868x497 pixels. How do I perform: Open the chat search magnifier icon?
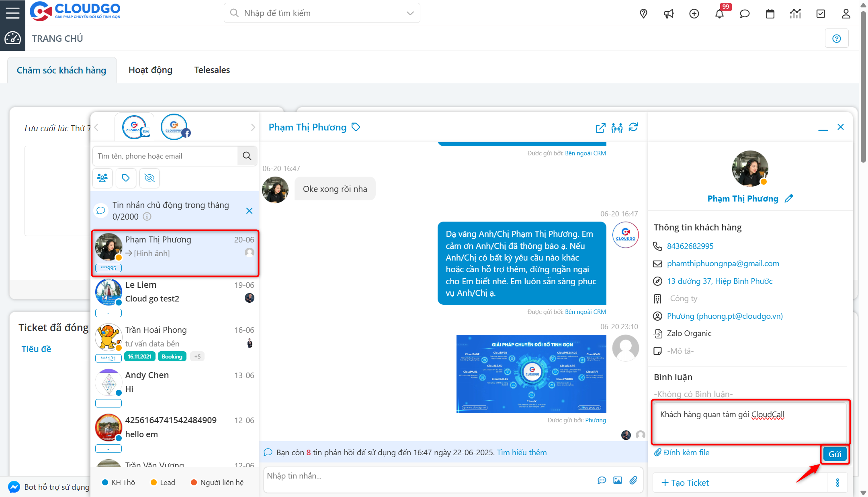[247, 156]
